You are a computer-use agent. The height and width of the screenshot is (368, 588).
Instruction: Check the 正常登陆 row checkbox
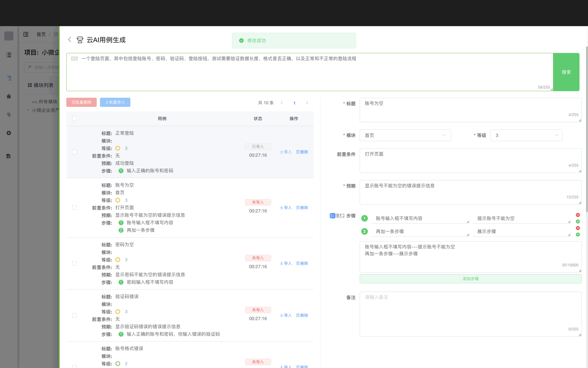(x=74, y=152)
